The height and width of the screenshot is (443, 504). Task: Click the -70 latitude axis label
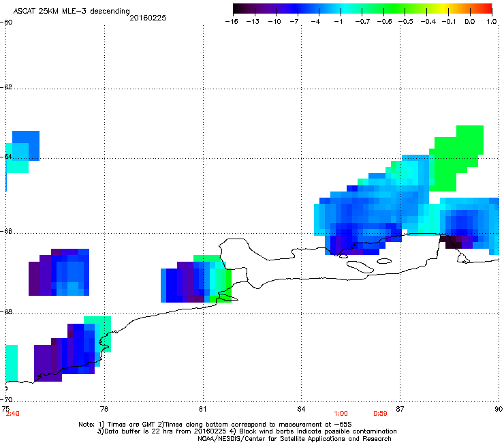[6, 399]
